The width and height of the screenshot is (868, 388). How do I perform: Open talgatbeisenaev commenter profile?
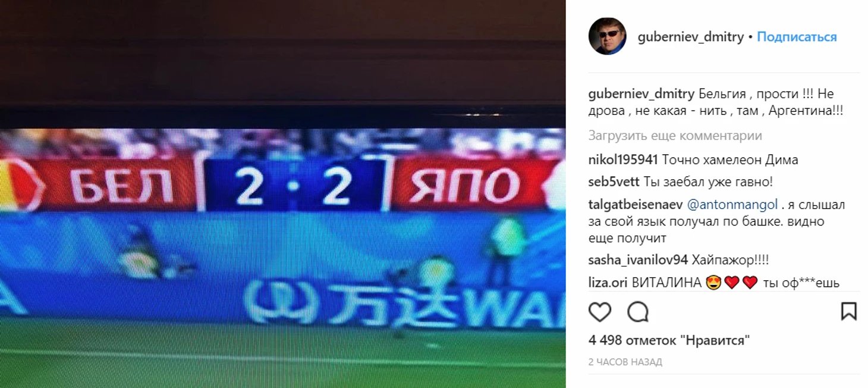(x=635, y=205)
